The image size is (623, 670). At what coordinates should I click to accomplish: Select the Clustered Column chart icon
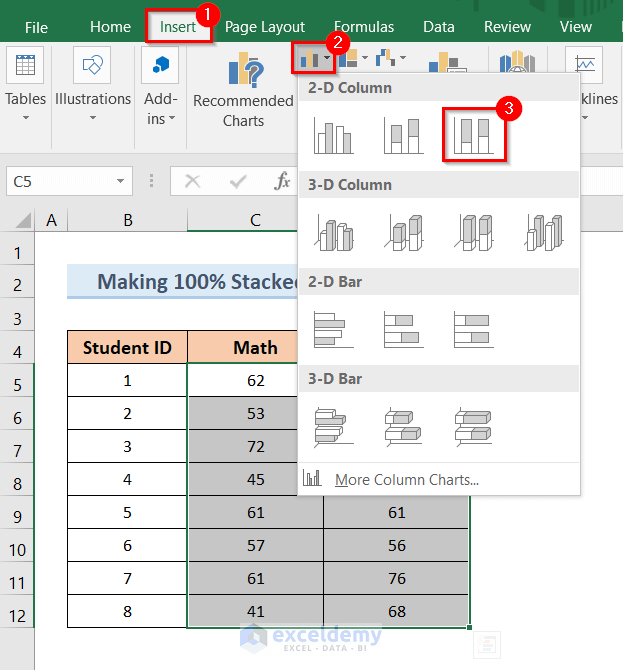[333, 135]
